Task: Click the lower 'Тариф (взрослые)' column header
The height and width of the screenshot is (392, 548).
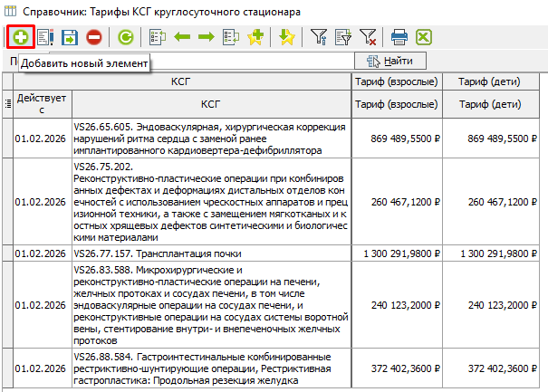Action: (397, 104)
